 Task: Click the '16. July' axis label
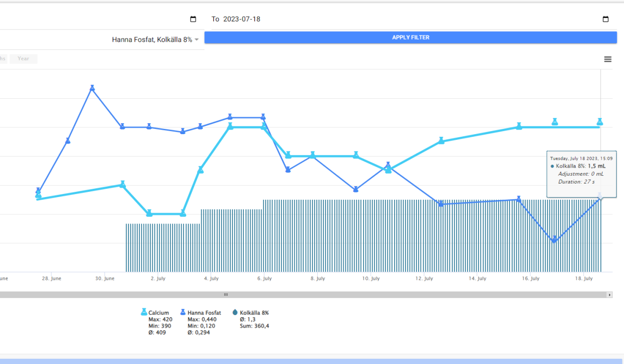point(531,279)
